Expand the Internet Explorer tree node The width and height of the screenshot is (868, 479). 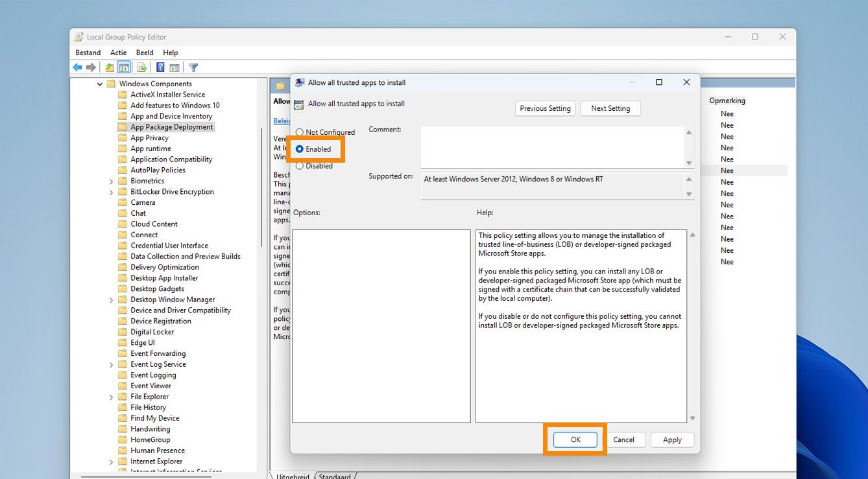coord(112,461)
